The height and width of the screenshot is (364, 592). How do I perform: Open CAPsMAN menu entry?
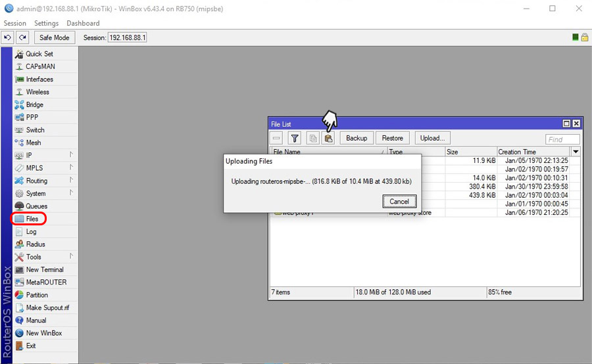(x=45, y=66)
